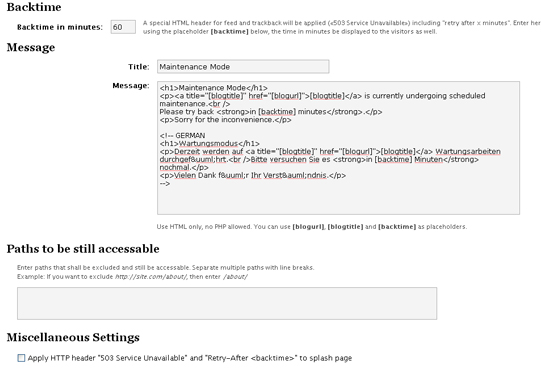Image resolution: width=541 pixels, height=373 pixels.
Task: Click the "<!-- GERMAN" comment line in message
Action: (x=182, y=135)
